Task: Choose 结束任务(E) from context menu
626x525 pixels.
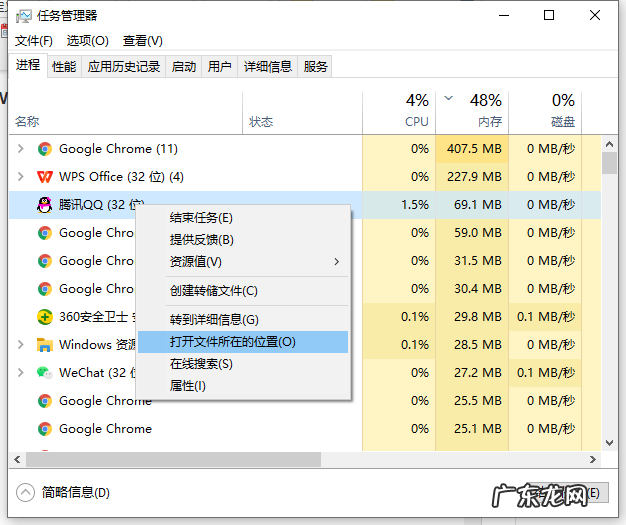Action: pos(243,218)
